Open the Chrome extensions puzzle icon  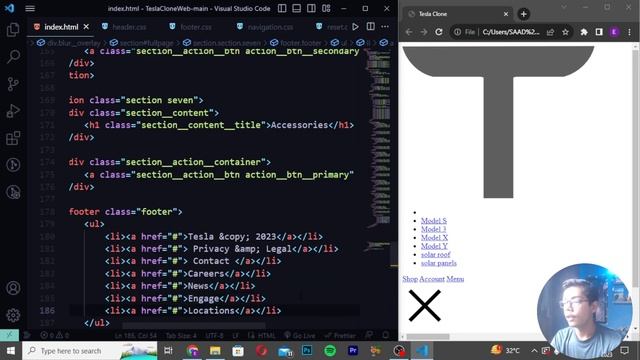coord(584,32)
